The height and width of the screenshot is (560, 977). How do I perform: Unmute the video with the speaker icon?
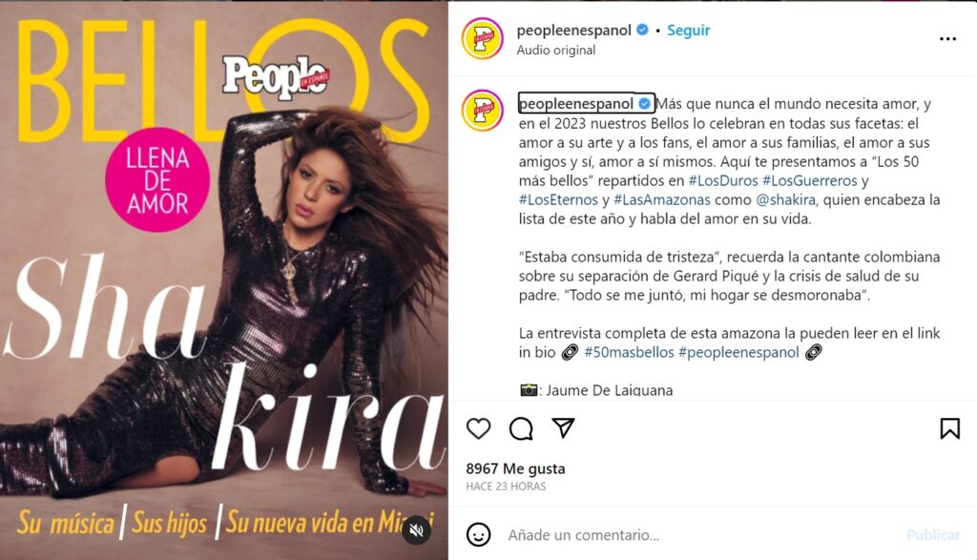pyautogui.click(x=416, y=530)
